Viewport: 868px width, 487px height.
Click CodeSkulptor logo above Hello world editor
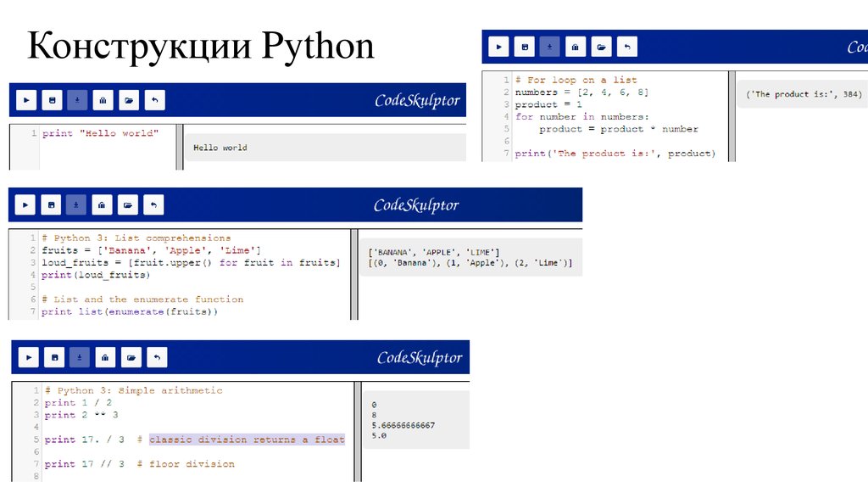click(417, 100)
